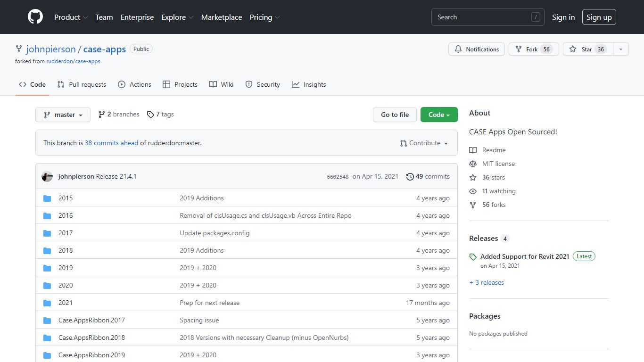This screenshot has height=362, width=644.
Task: Star the repository
Action: click(588, 49)
